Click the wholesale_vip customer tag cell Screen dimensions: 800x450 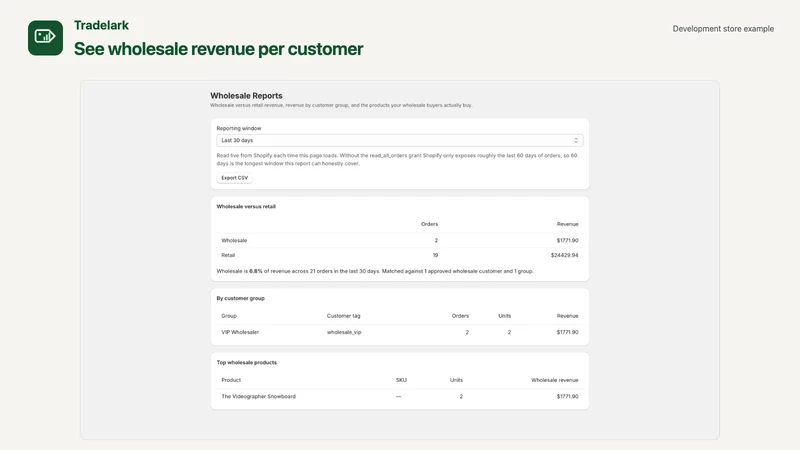coord(344,332)
